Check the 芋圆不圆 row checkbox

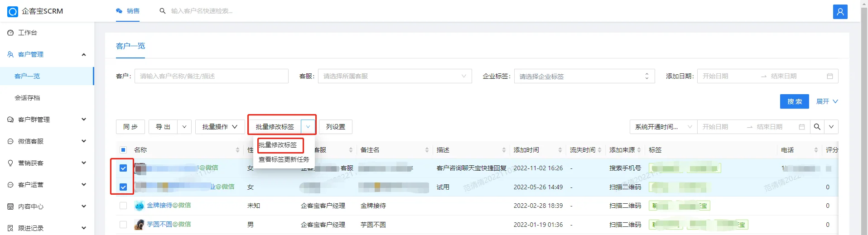[x=123, y=225]
